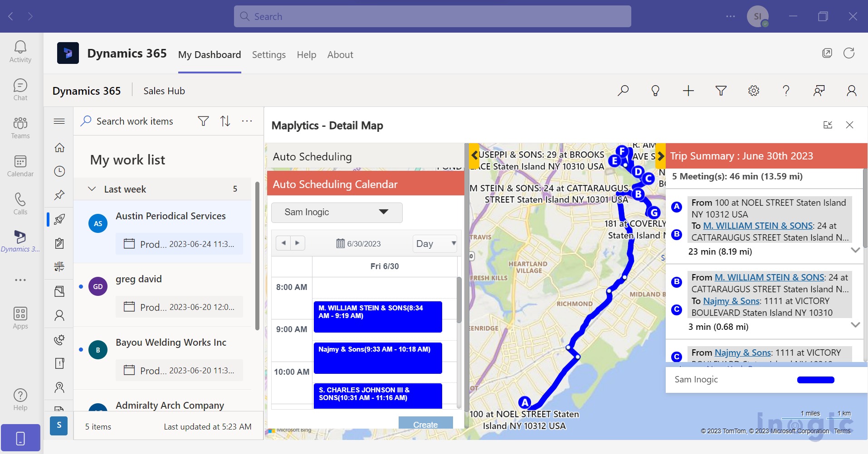Open M. WILLIAM STEIN & SONS destination link
This screenshot has width=868, height=454.
pyautogui.click(x=758, y=226)
